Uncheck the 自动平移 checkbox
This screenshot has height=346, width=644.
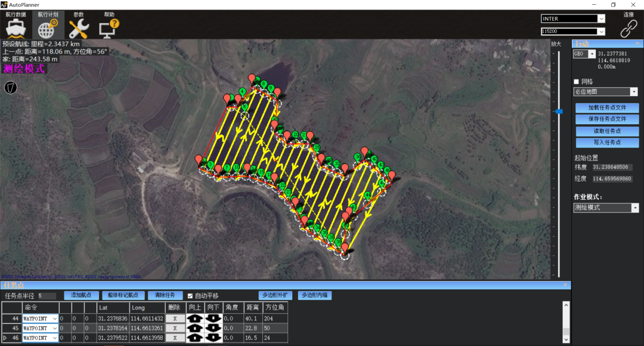pos(190,296)
